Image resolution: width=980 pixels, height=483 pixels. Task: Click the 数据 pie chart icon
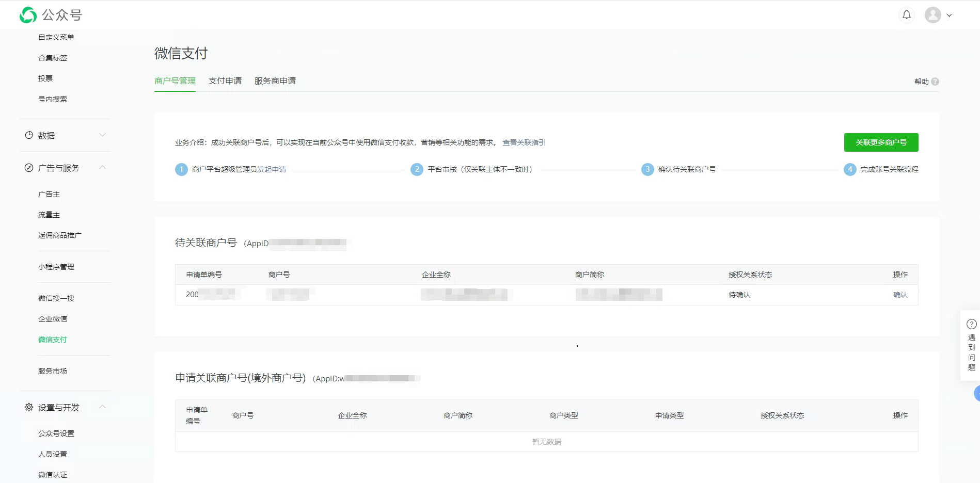[x=29, y=135]
